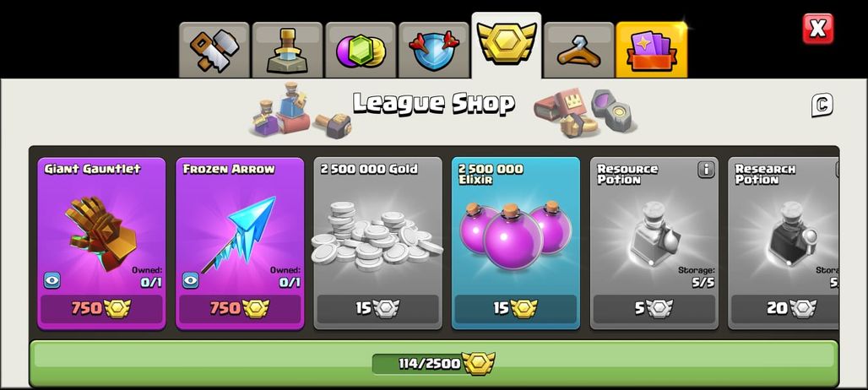The image size is (868, 390).
Task: Buy Frozen Arrow for 750 medals
Action: (x=240, y=309)
